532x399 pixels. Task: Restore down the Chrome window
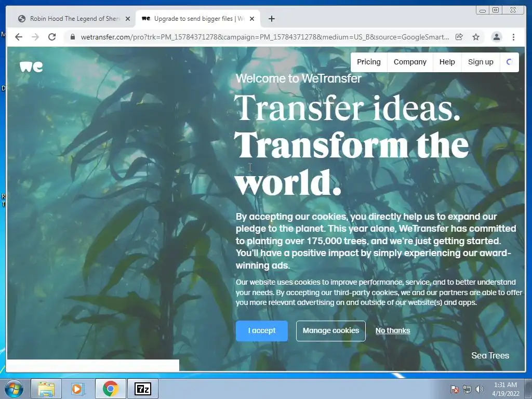point(495,10)
